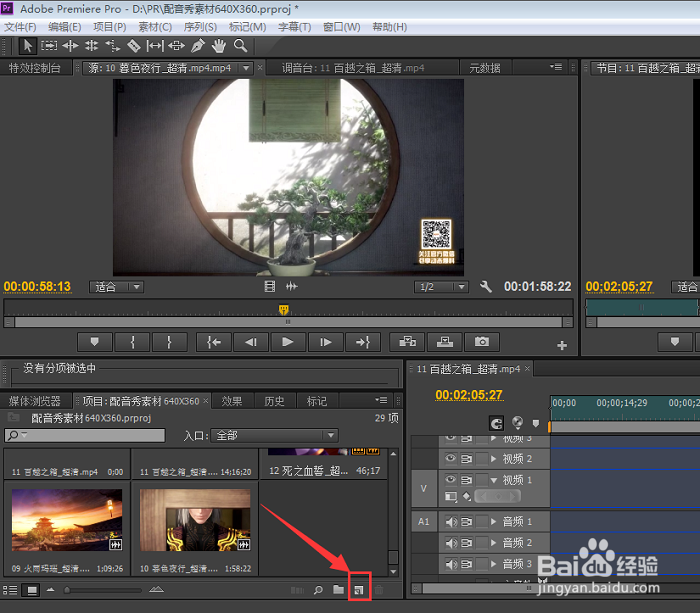Add marker in the timeline panel
The height and width of the screenshot is (613, 700).
[536, 423]
